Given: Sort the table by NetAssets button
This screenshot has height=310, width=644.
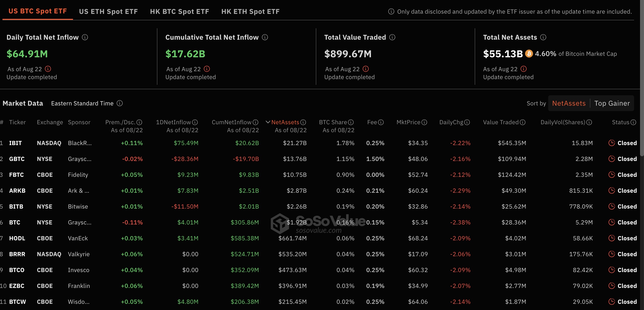Looking at the screenshot, I should [x=569, y=103].
